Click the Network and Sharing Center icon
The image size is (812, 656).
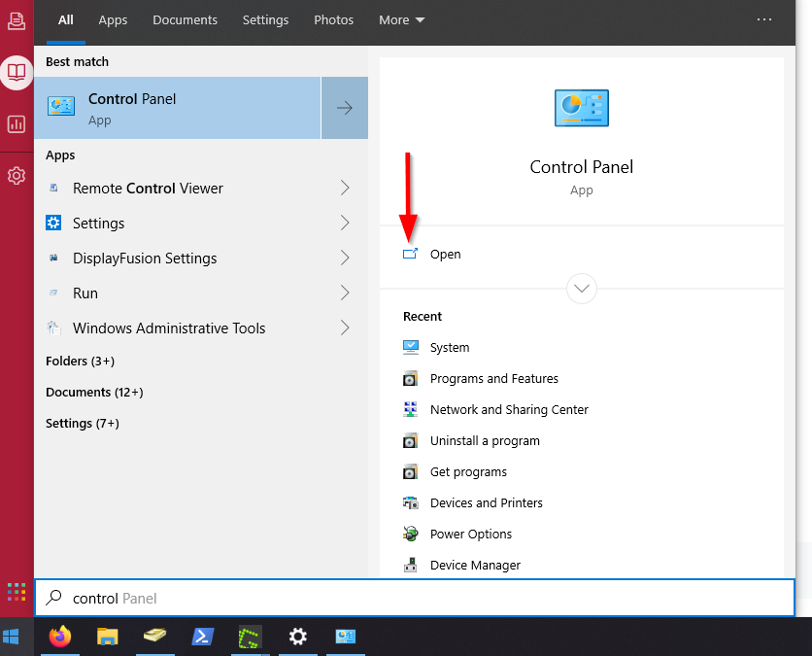click(x=410, y=409)
